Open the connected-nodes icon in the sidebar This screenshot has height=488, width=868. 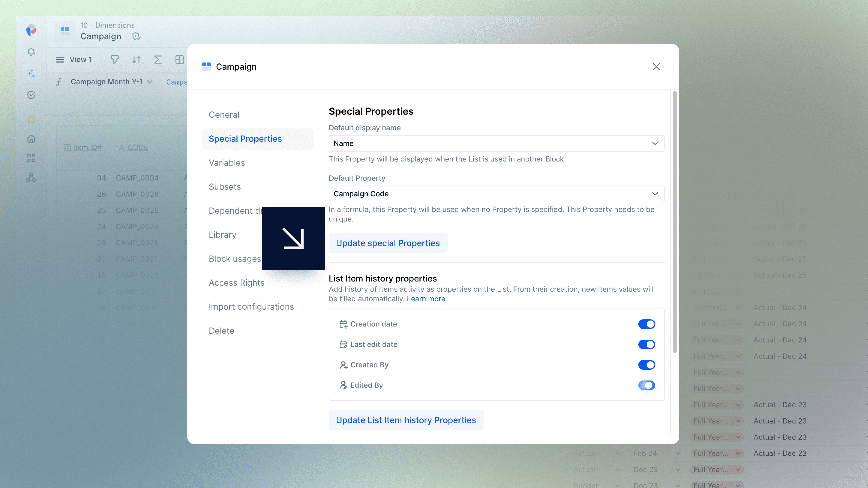(x=31, y=177)
